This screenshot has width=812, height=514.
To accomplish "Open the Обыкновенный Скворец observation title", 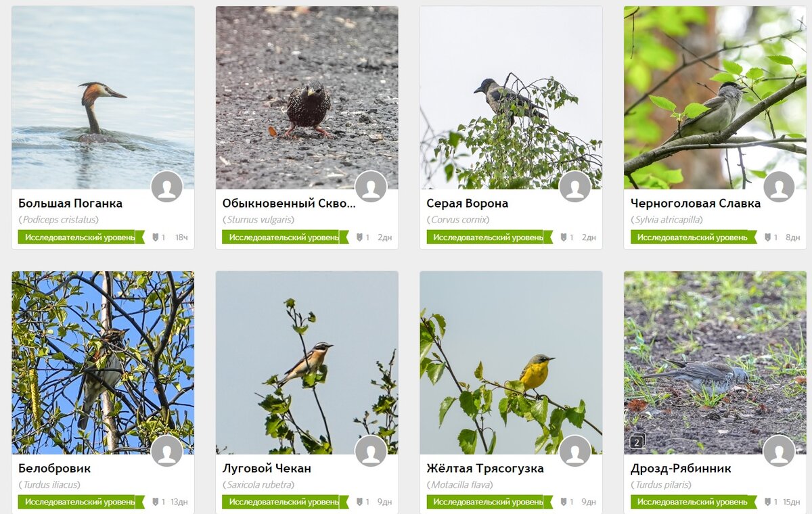I will pyautogui.click(x=289, y=203).
